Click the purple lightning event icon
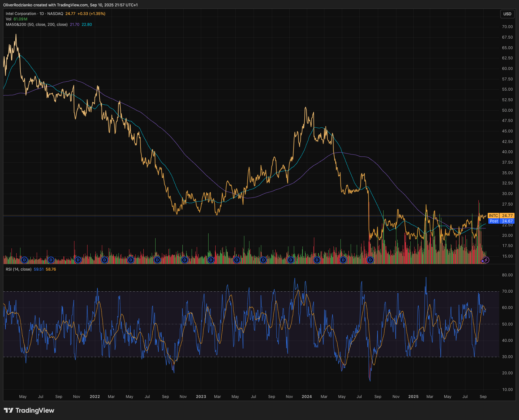Image resolution: width=519 pixels, height=420 pixels. (486, 260)
